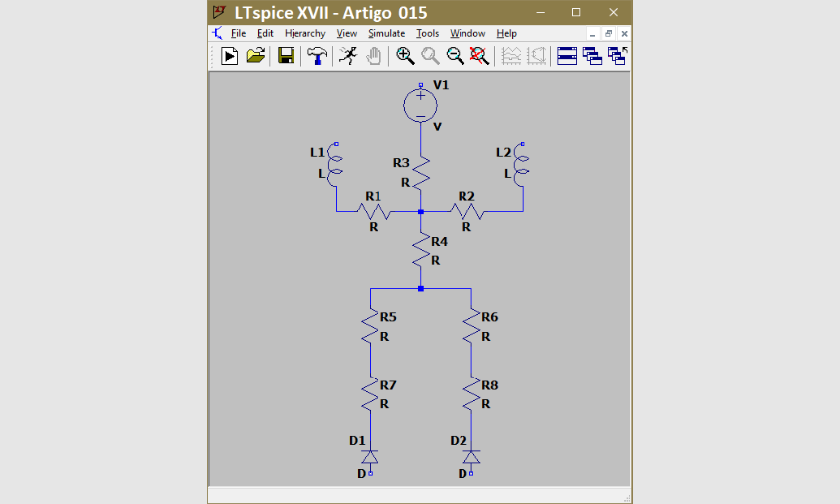Viewport: 840px width, 504px height.
Task: Open the File menu
Action: (x=238, y=33)
